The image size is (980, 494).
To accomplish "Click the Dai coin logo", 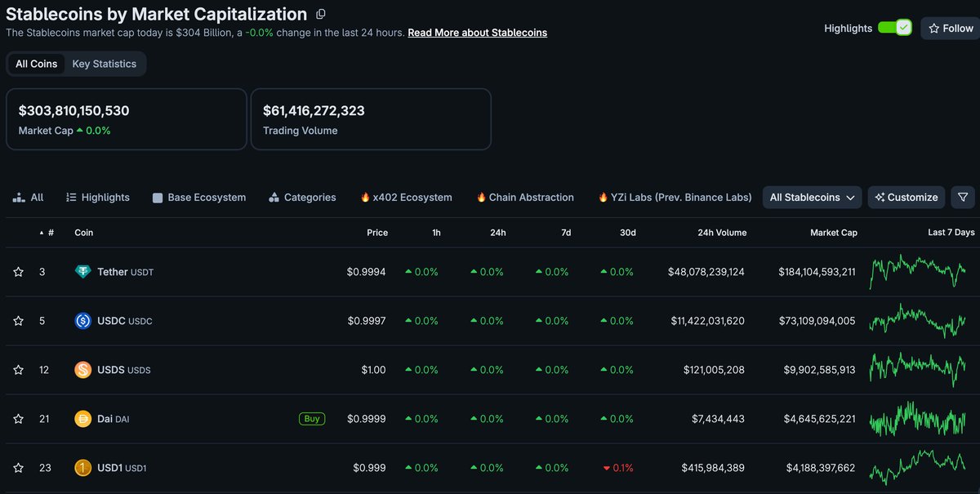I will pos(82,419).
